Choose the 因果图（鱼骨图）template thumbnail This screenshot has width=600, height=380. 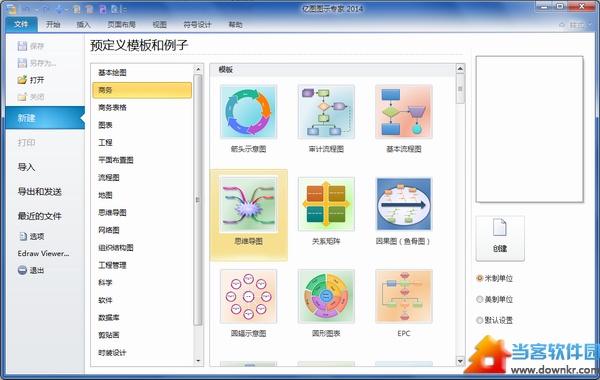point(404,204)
